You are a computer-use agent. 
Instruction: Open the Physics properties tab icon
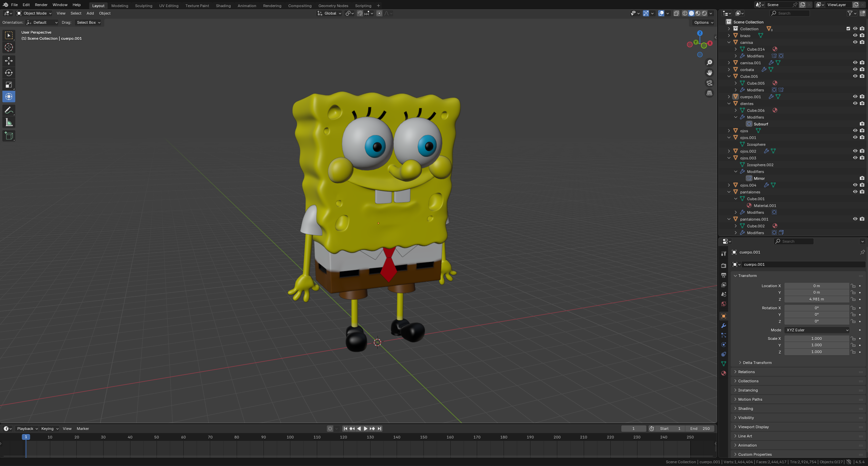point(724,345)
